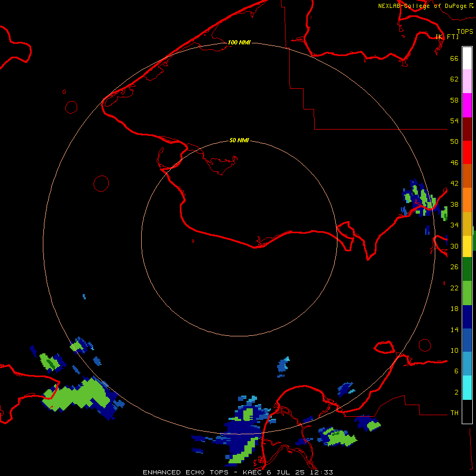Pick the bright red legend swatch
This screenshot has width=476, height=476.
(467, 152)
